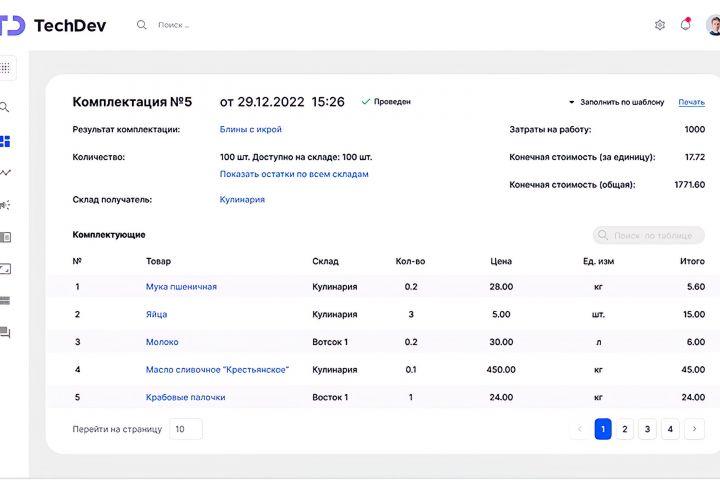Viewport: 720px width, 480px height.
Task: Select the blue dashboard tiles sidebar icon
Action: [x=5, y=141]
